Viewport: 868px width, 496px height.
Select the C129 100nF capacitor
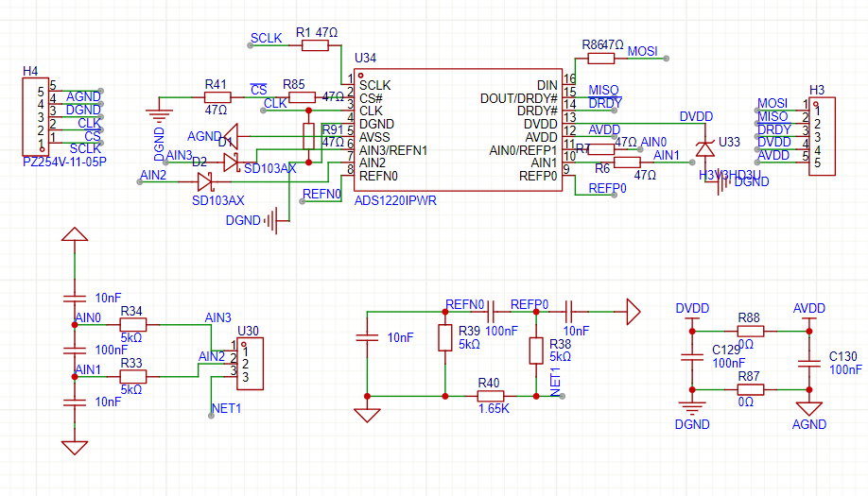[691, 357]
